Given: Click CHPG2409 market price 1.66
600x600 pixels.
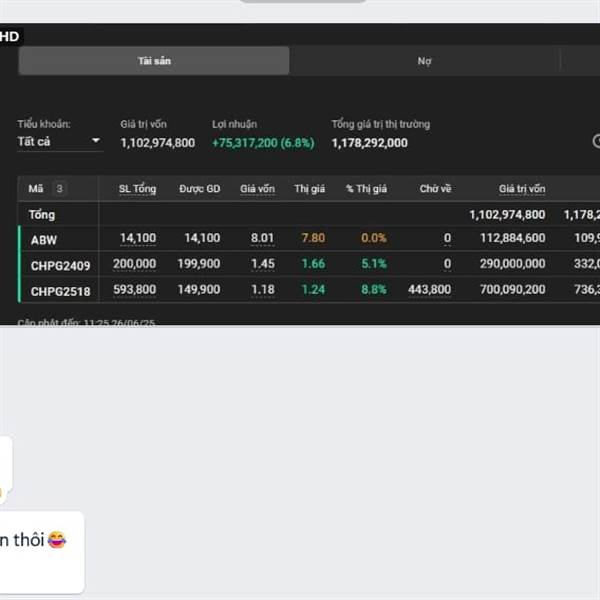Looking at the screenshot, I should [x=313, y=264].
